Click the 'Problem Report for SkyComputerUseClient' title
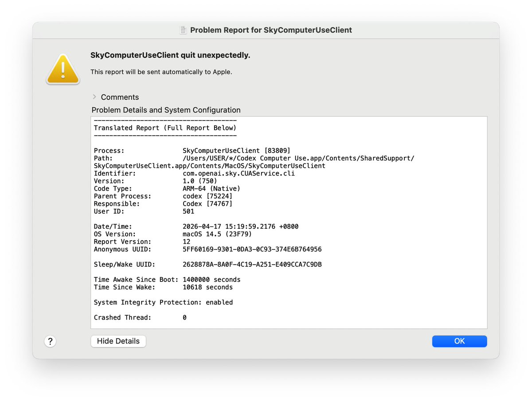 (271, 30)
